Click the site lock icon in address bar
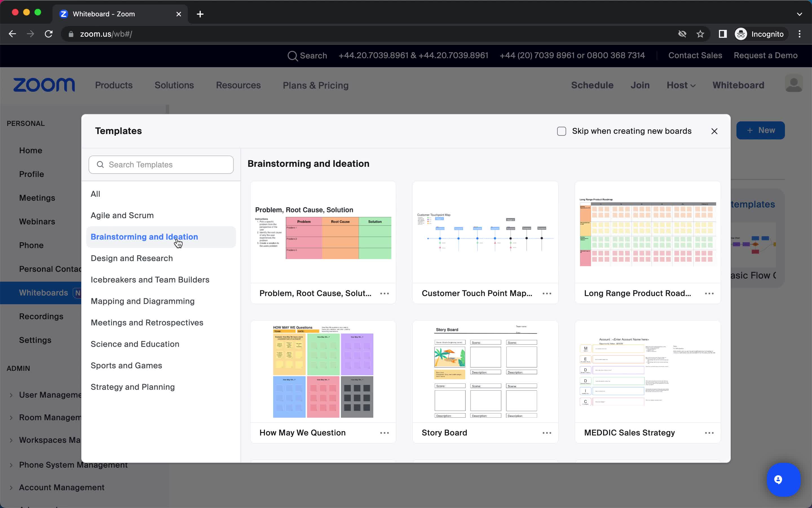Screen dimensions: 812x508 (x=71, y=34)
